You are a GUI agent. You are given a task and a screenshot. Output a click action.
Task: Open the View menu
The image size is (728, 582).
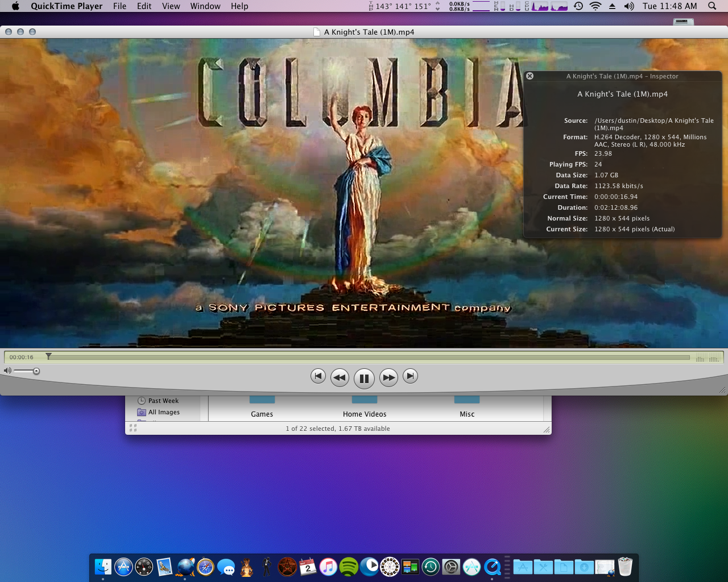pos(171,6)
